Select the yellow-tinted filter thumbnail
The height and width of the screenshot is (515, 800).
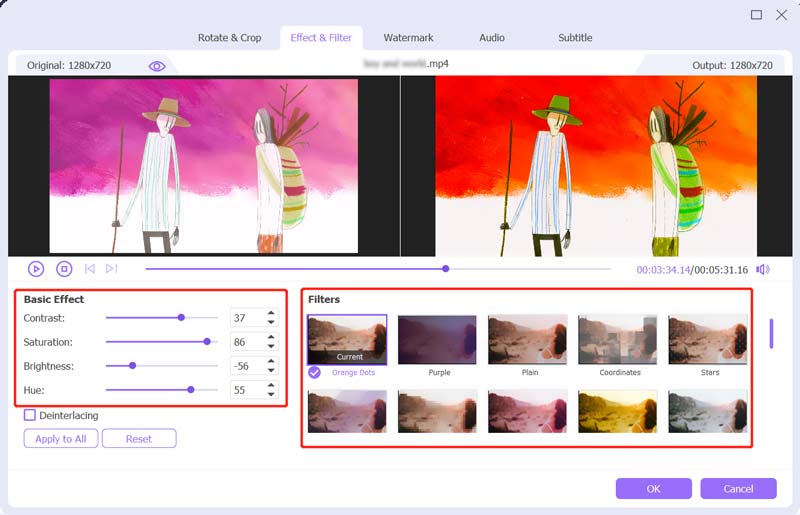tap(617, 411)
